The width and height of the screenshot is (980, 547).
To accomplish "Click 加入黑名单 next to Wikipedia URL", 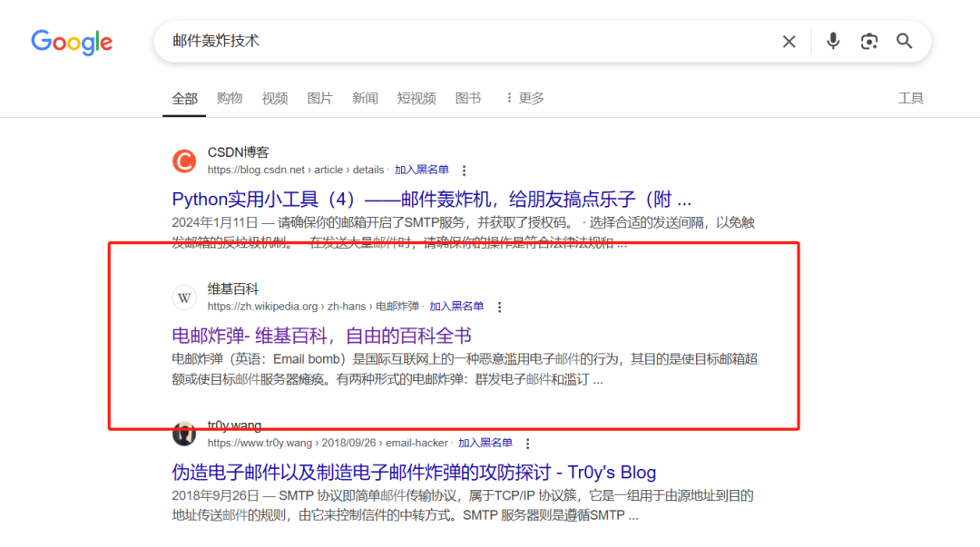I will 456,307.
